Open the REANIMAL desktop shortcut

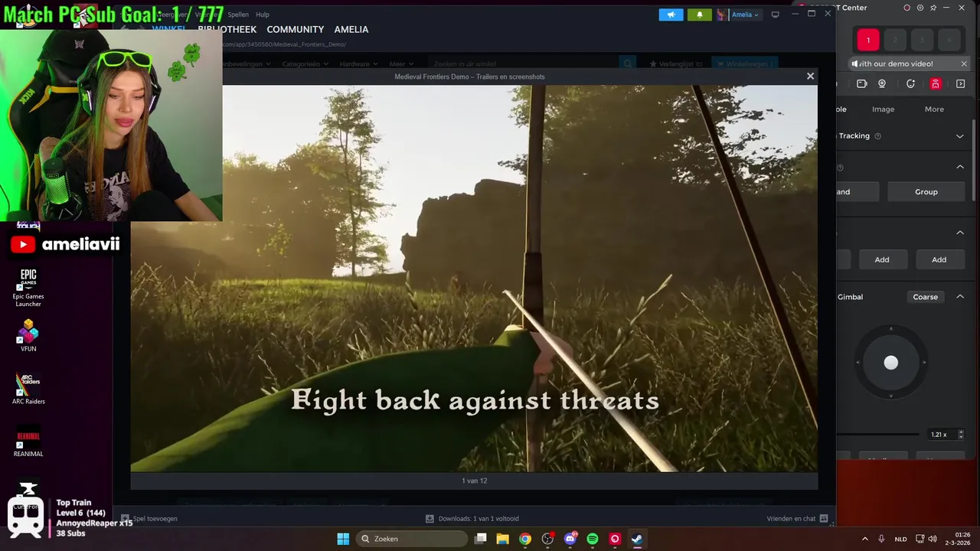[28, 442]
